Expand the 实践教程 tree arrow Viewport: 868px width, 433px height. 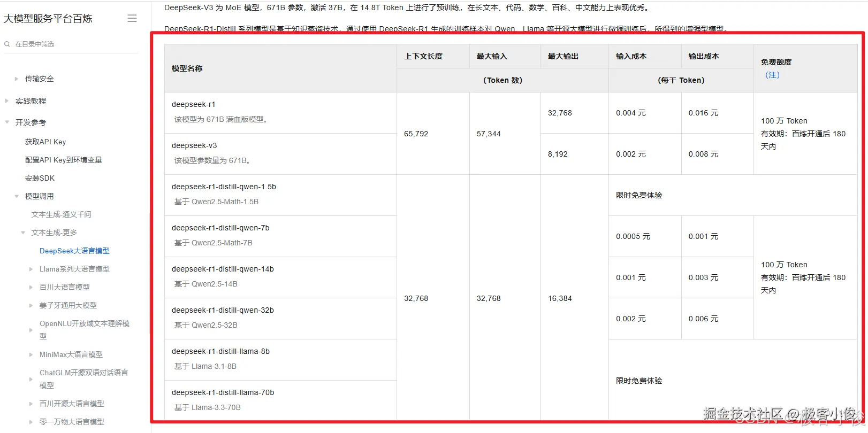click(7, 100)
